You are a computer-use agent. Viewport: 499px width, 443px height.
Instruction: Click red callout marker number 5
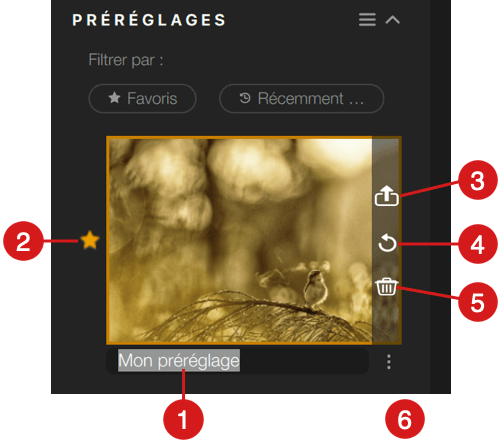477,302
